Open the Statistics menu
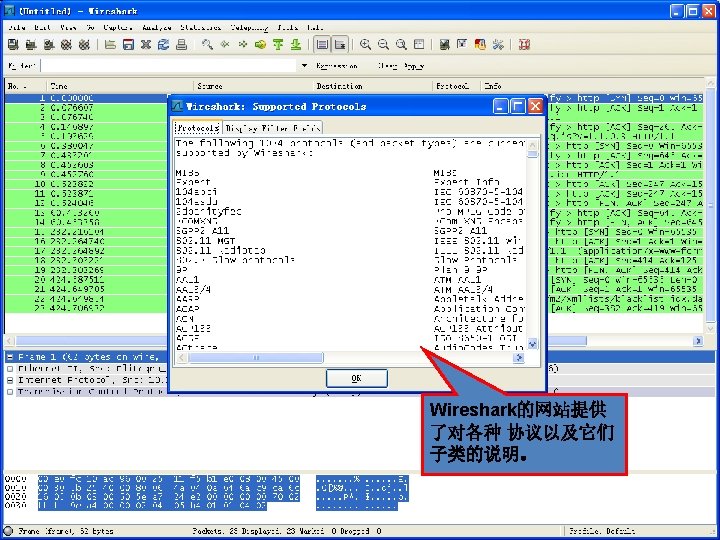 point(200,28)
